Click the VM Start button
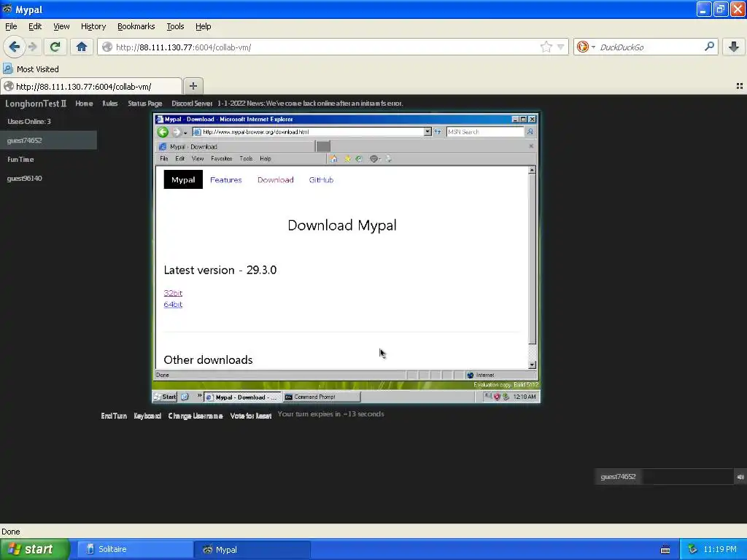The height and width of the screenshot is (560, 747). click(165, 397)
